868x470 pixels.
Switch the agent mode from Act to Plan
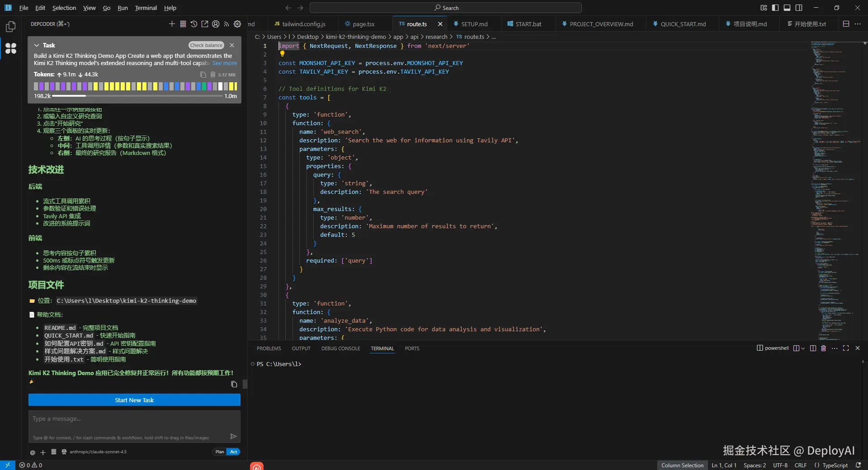(219, 452)
